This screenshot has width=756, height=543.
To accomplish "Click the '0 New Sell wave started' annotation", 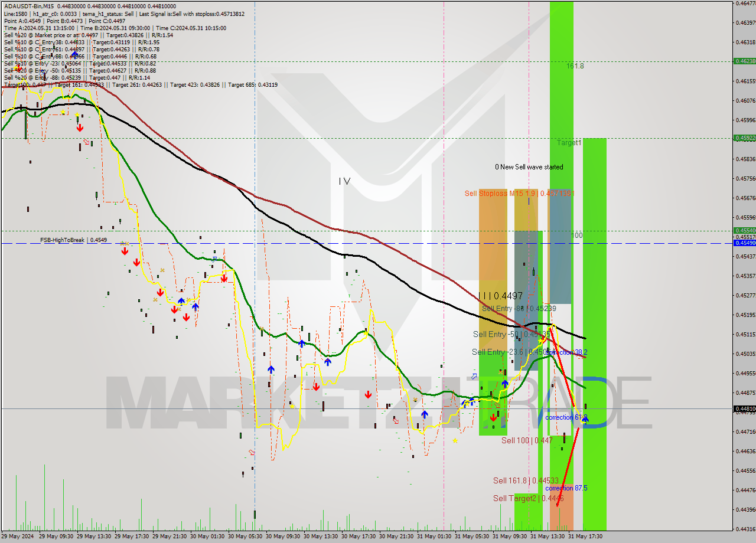I will click(529, 167).
